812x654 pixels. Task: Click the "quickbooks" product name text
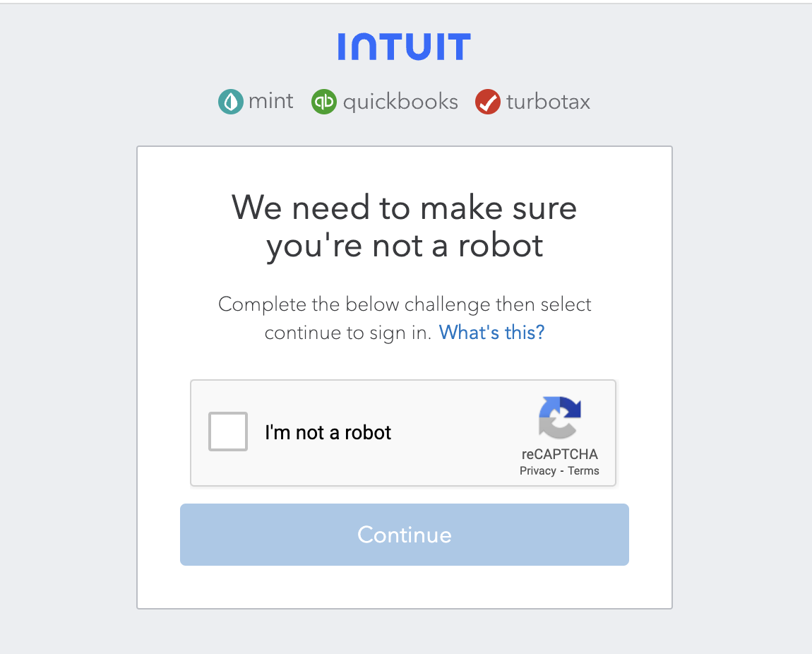(x=400, y=102)
